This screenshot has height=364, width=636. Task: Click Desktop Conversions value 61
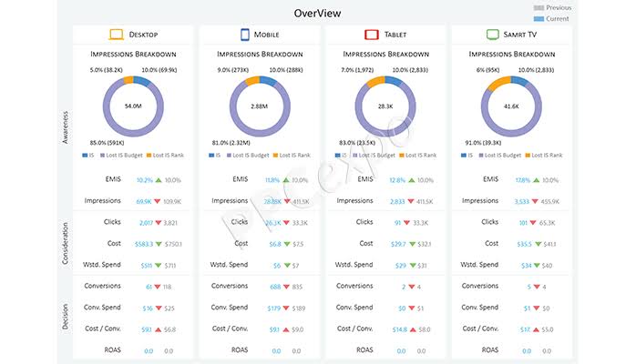point(149,287)
